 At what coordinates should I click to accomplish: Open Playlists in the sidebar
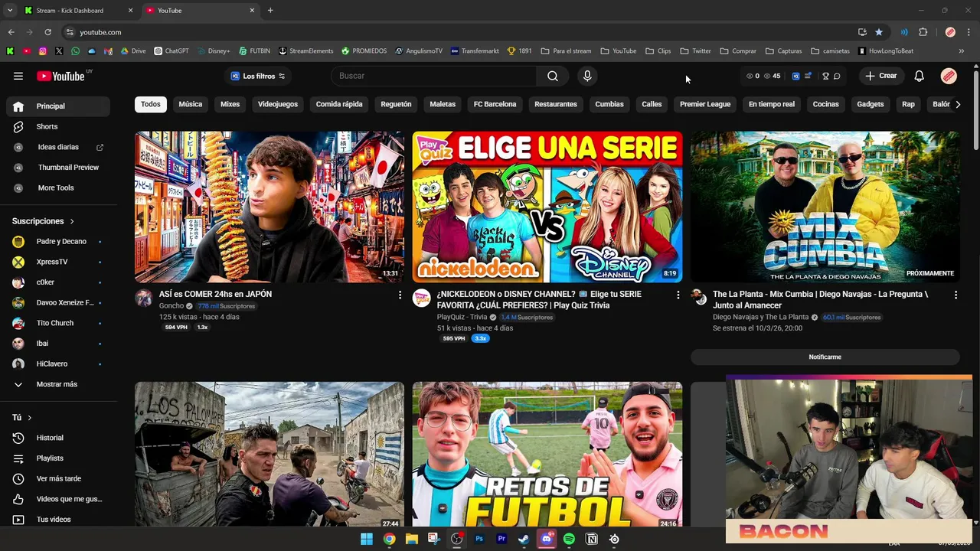(58, 458)
